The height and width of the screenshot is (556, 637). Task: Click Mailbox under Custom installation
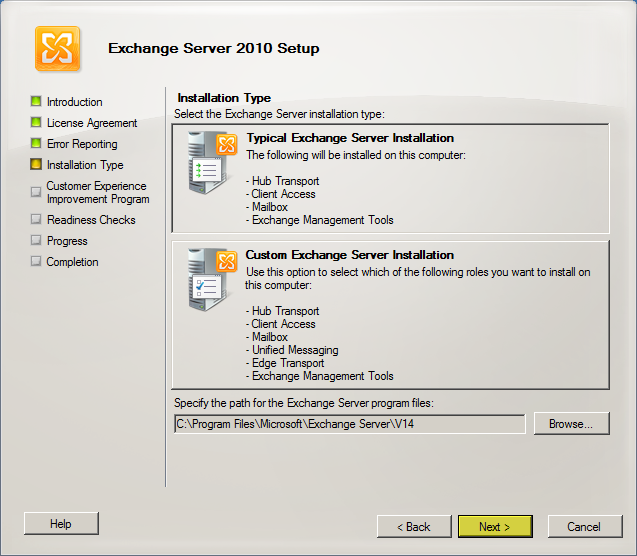click(x=269, y=337)
